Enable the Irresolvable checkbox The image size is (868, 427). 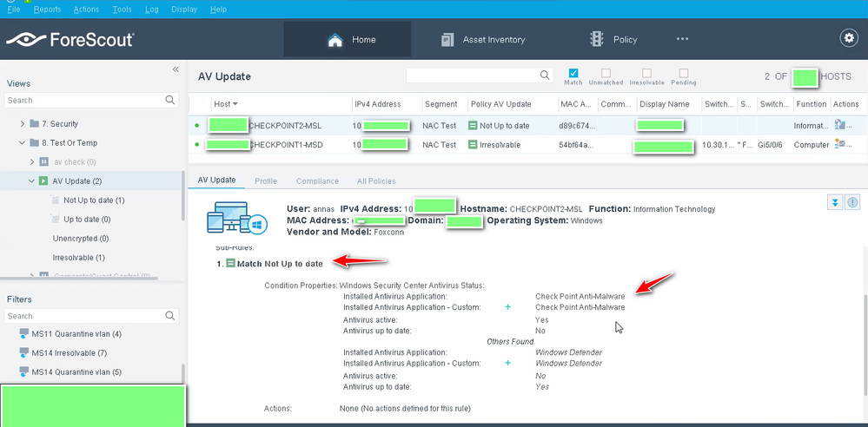[x=646, y=73]
